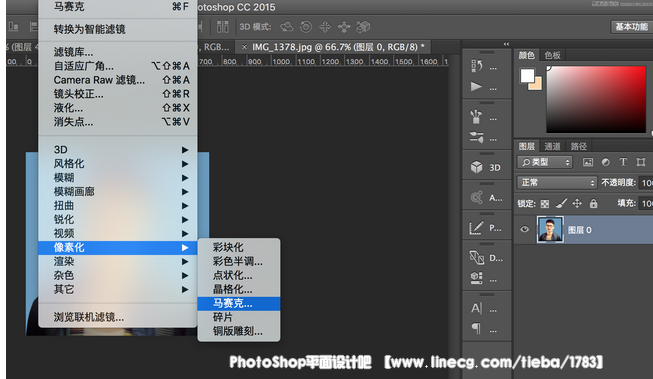This screenshot has height=379, width=653.
Task: Open the Properties panel icon labeled P...
Action: (x=476, y=228)
